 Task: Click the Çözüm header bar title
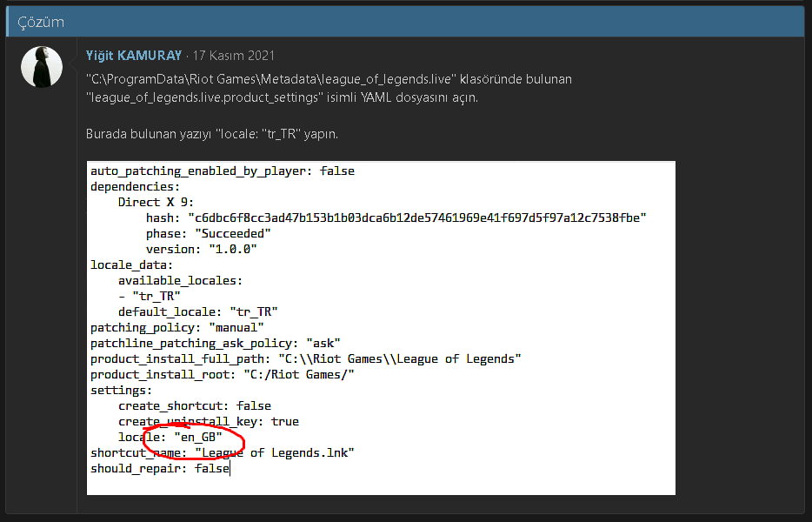coord(41,23)
